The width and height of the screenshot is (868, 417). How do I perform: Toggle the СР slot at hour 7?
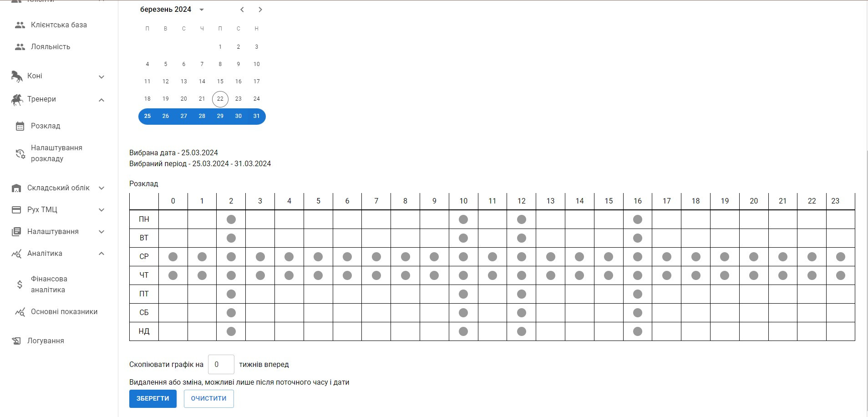(x=376, y=257)
